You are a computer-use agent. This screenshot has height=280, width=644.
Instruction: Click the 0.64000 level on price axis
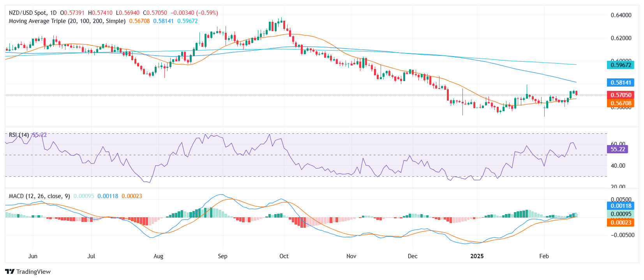click(x=621, y=15)
